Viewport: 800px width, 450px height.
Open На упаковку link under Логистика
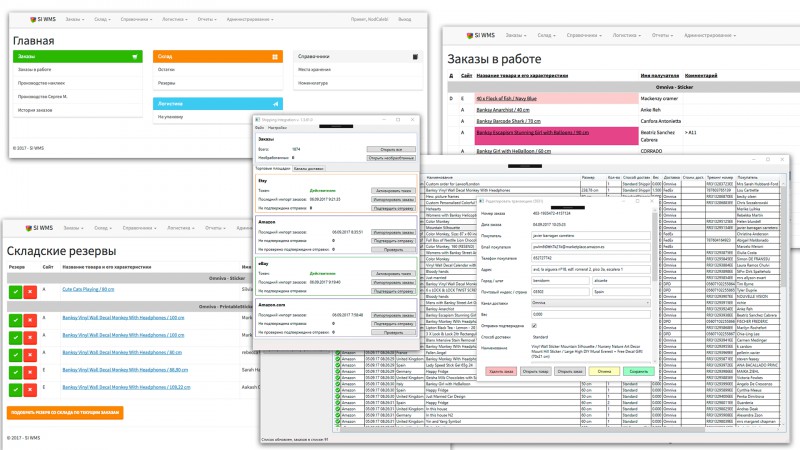coord(170,117)
